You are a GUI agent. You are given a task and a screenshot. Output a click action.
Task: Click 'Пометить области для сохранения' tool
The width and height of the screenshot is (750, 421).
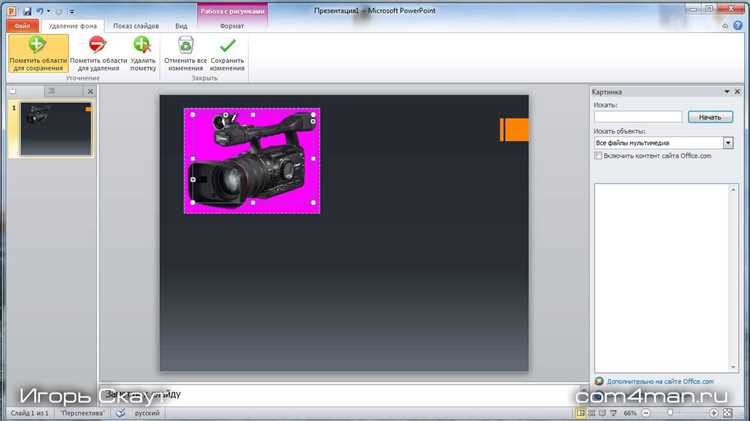click(38, 53)
